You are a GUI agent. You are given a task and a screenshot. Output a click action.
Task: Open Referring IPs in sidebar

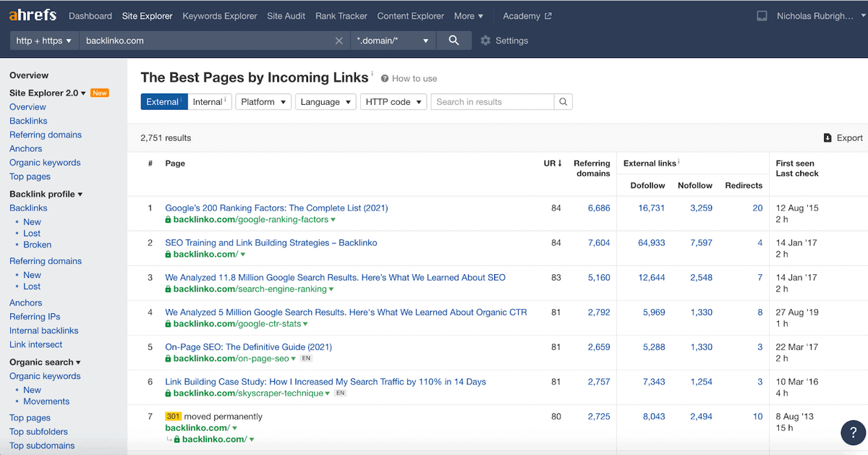pos(35,316)
